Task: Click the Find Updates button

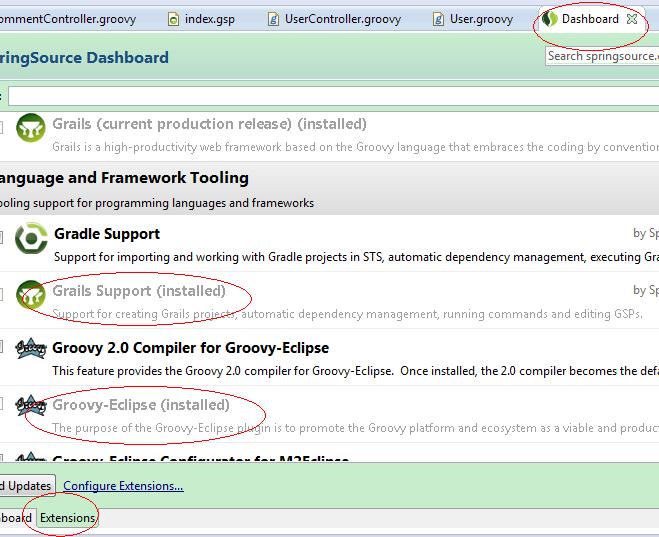Action: tap(28, 486)
